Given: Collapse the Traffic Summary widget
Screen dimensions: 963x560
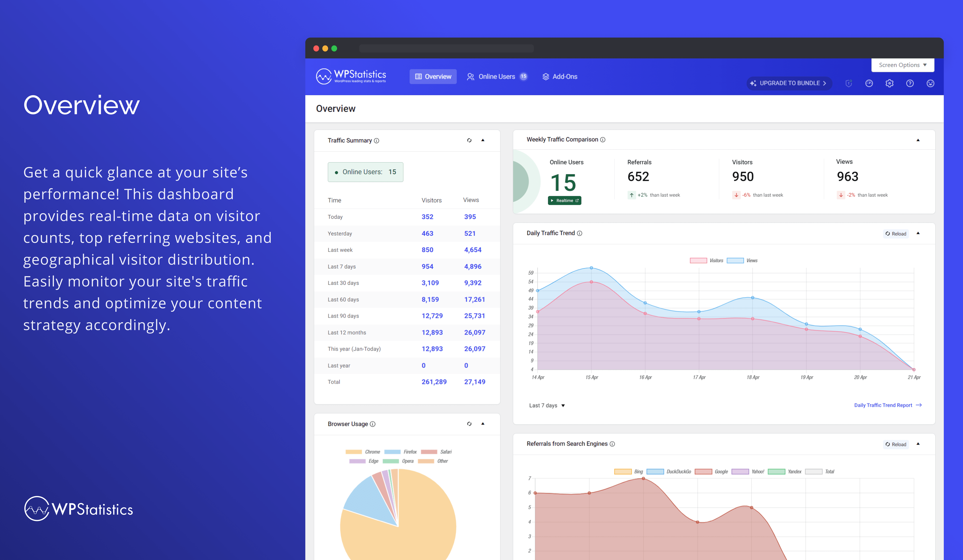Looking at the screenshot, I should 483,140.
